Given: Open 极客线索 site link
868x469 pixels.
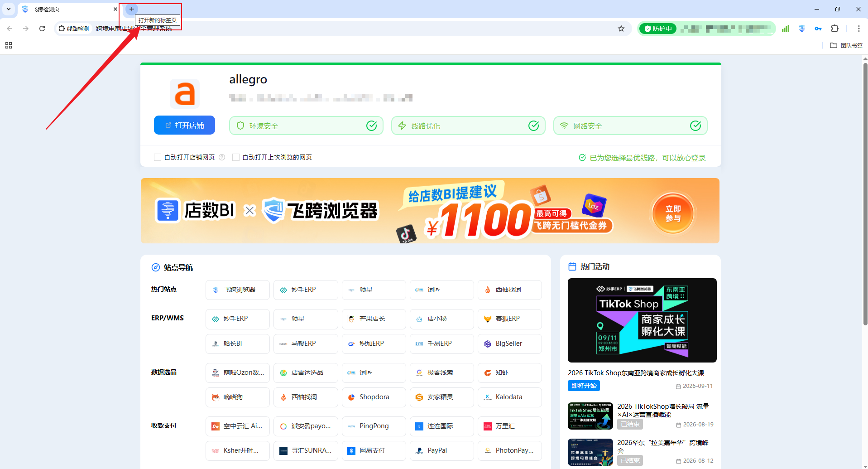Looking at the screenshot, I should click(x=442, y=372).
